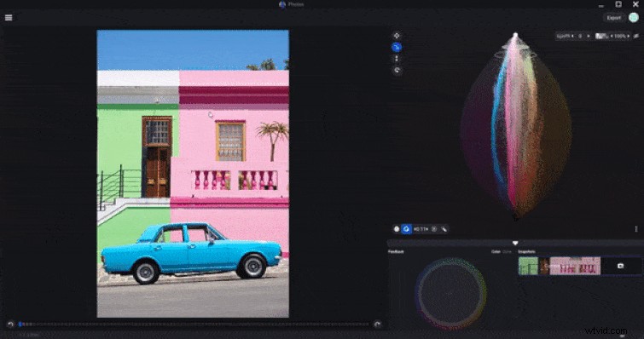Close the application window
Screen dimensions: 644x339
tap(635, 4)
